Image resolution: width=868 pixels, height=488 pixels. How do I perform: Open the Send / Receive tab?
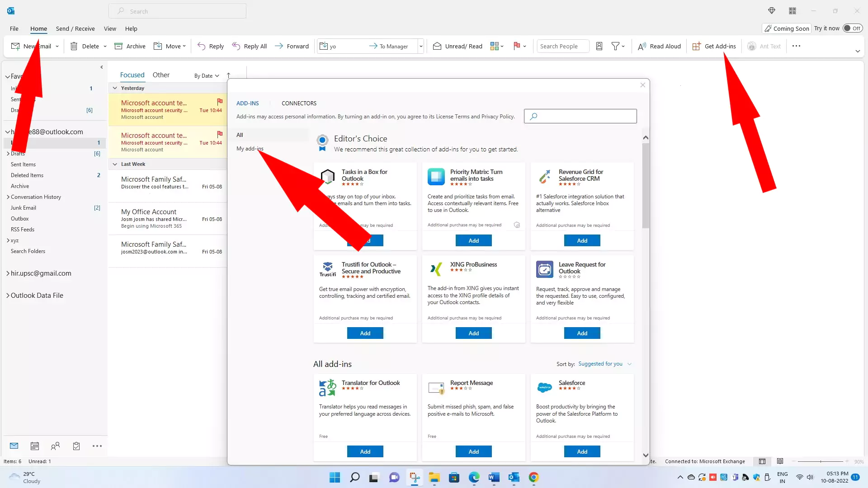click(x=75, y=28)
